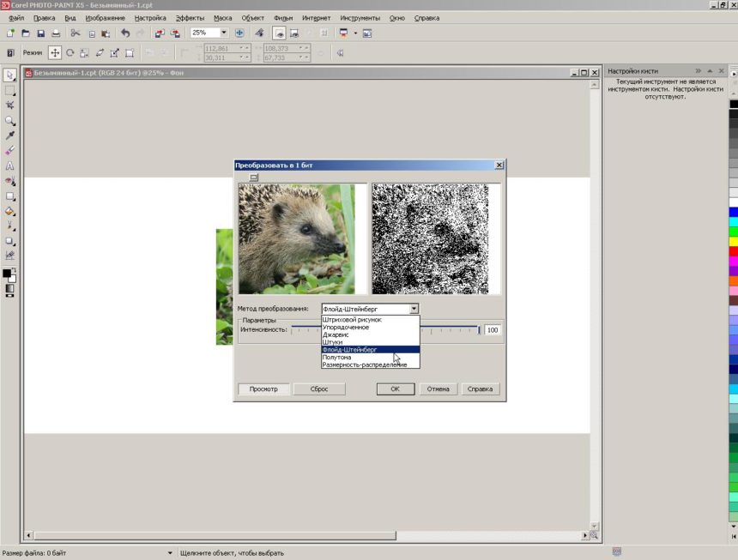
Task: Open the 'Маска' menu
Action: (x=222, y=17)
